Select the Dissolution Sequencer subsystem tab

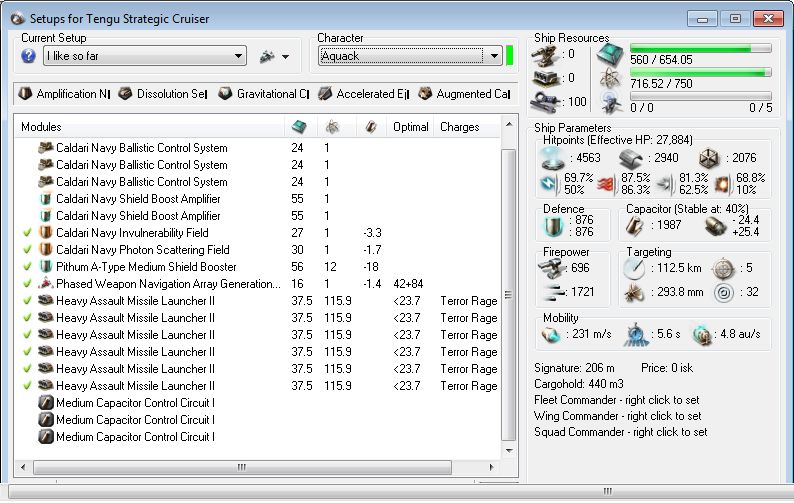pyautogui.click(x=163, y=94)
